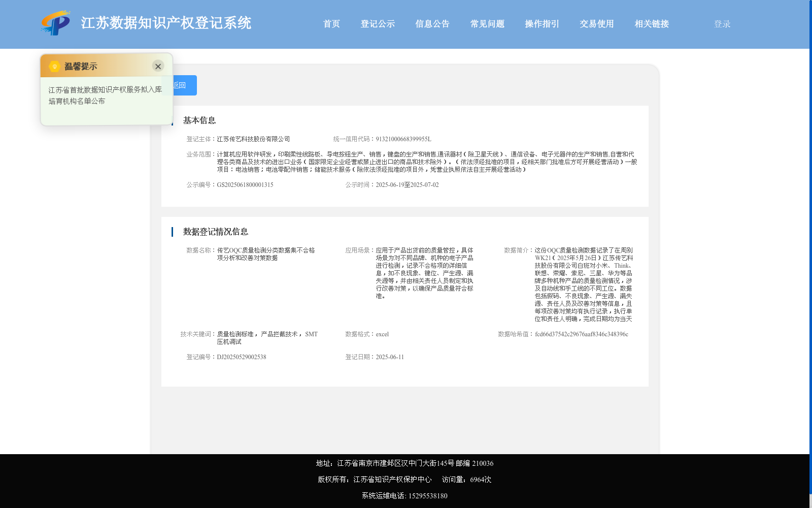This screenshot has width=812, height=508.
Task: Select registration number DJ20250529002538
Action: click(242, 357)
